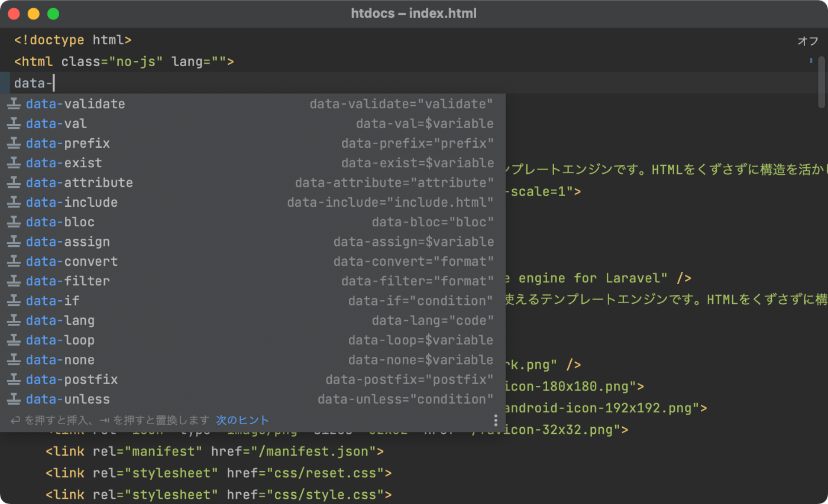Click the htdocs – index.html window title
Screen dimensions: 828x504
pos(413,14)
